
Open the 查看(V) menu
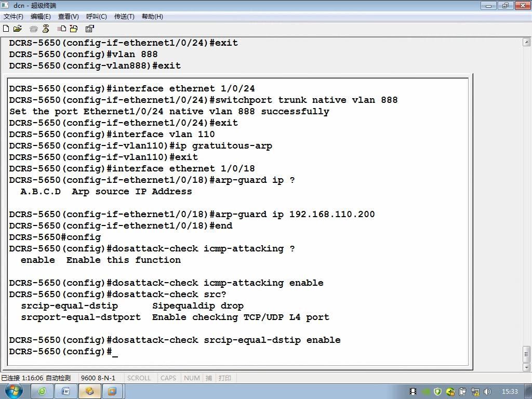[x=68, y=16]
